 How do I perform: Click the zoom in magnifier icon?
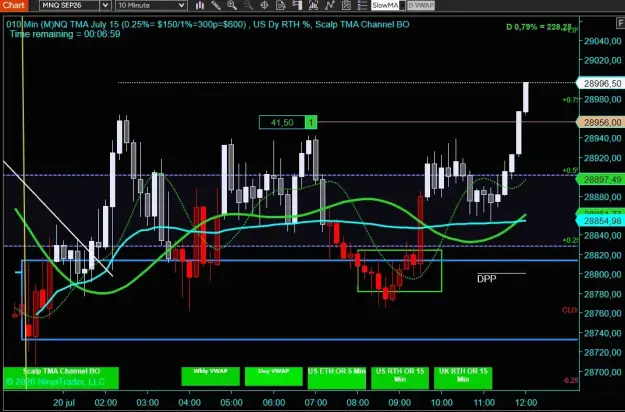pos(232,5)
